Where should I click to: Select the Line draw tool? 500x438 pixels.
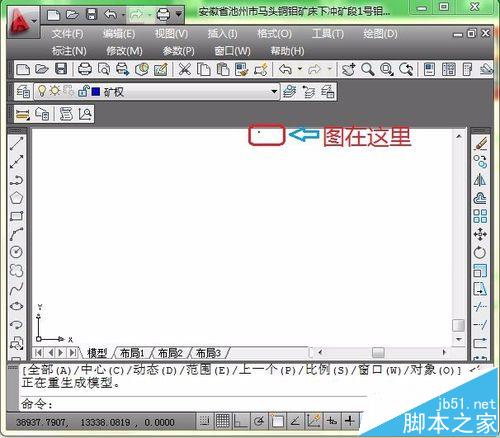17,144
